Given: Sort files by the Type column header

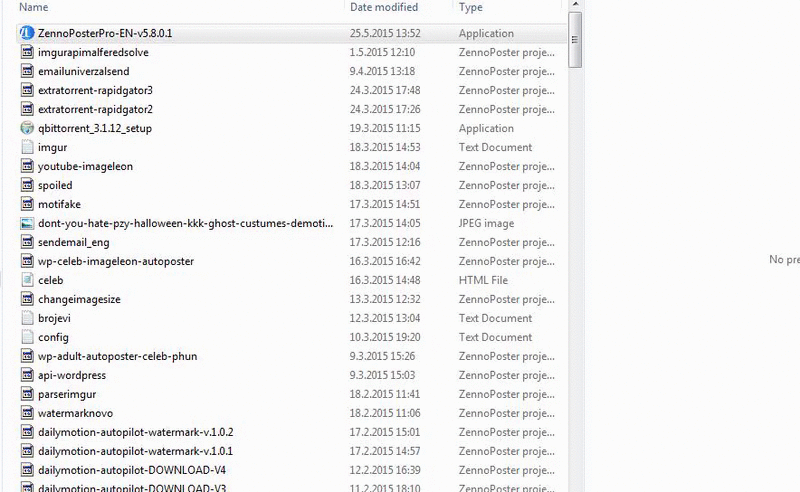Looking at the screenshot, I should tap(470, 7).
